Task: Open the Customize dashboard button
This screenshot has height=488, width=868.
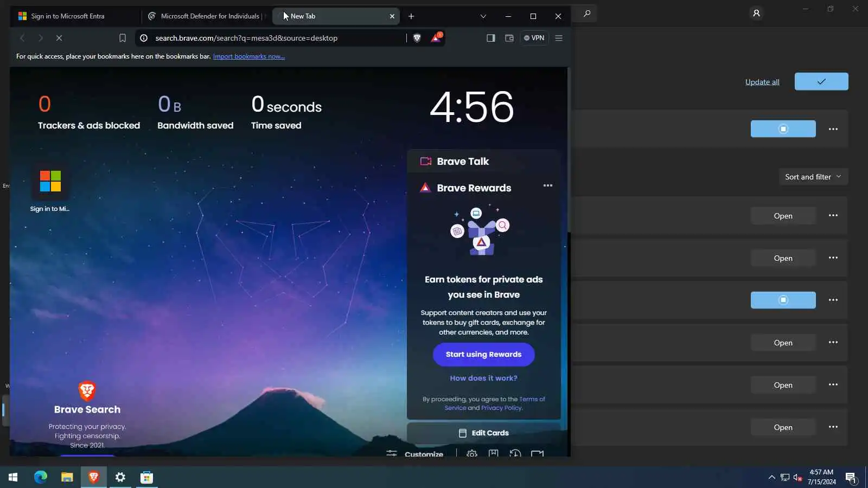Action: [415, 454]
